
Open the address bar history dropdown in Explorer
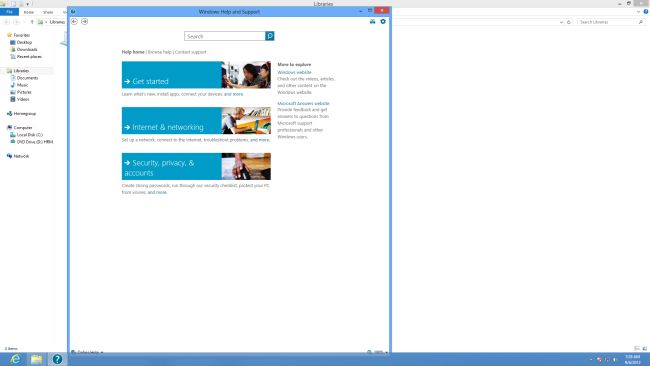(x=561, y=22)
